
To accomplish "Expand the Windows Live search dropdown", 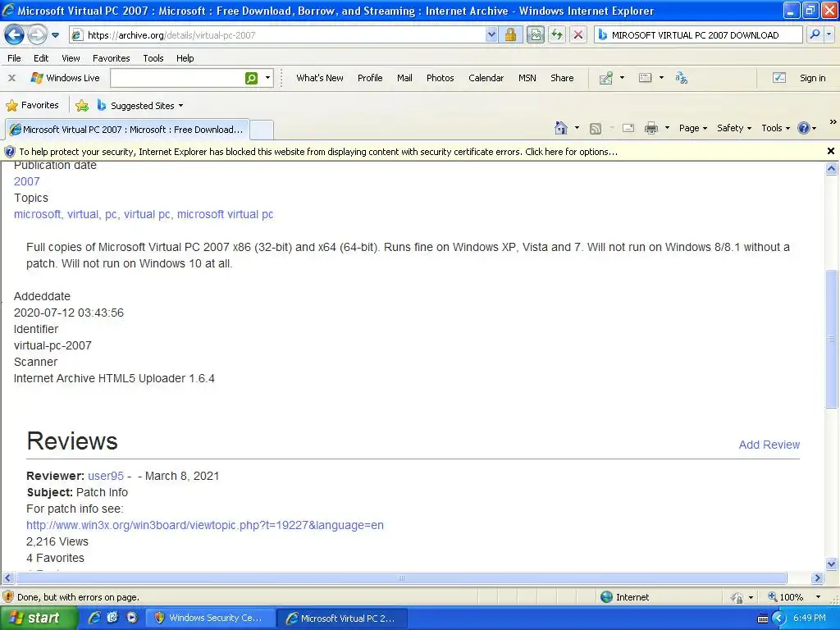I will coord(268,78).
